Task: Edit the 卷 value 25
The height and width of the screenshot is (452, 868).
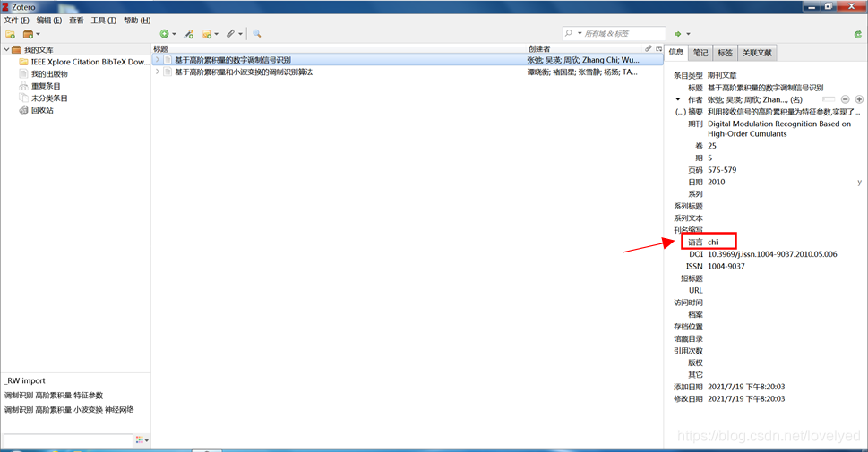Action: (712, 146)
